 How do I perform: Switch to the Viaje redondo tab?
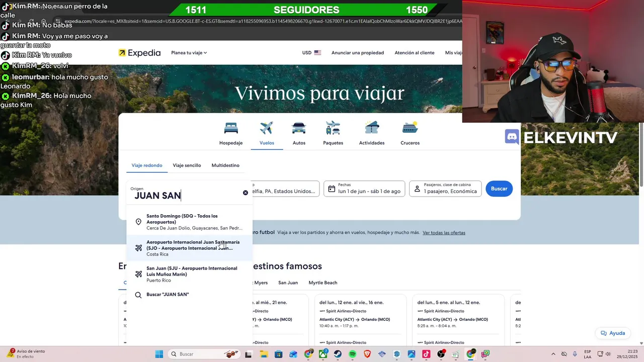147,165
